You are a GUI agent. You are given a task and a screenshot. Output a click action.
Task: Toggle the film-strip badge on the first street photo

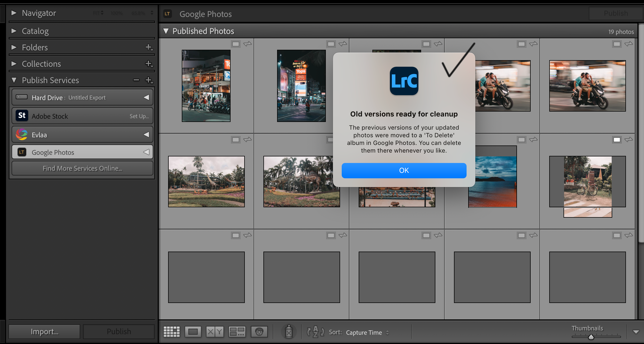tap(235, 44)
